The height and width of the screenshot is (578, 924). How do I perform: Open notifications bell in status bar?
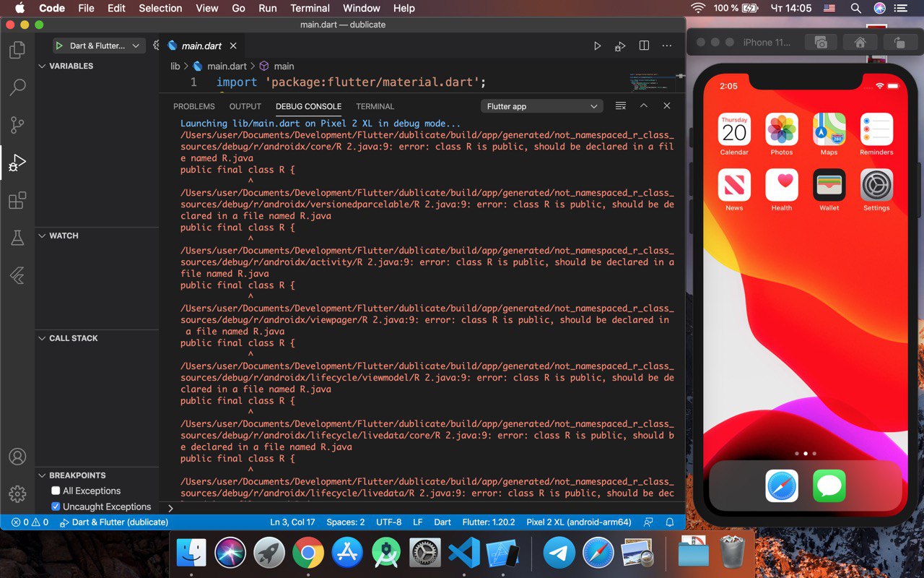[670, 522]
